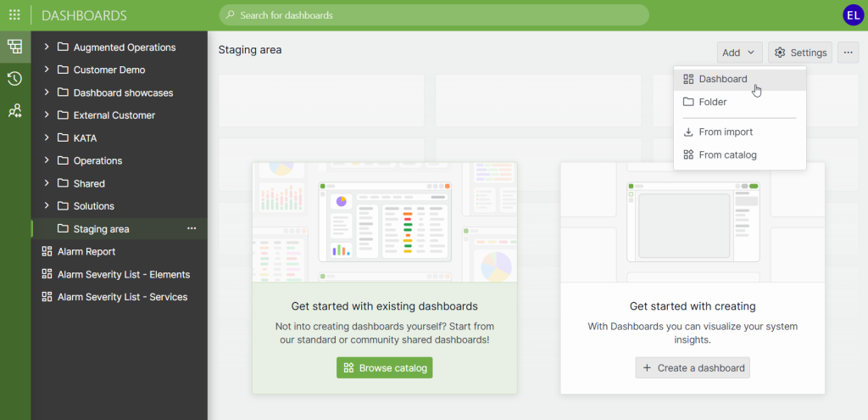Expand the KATA folder chevron
The height and width of the screenshot is (420, 868).
pyautogui.click(x=47, y=137)
